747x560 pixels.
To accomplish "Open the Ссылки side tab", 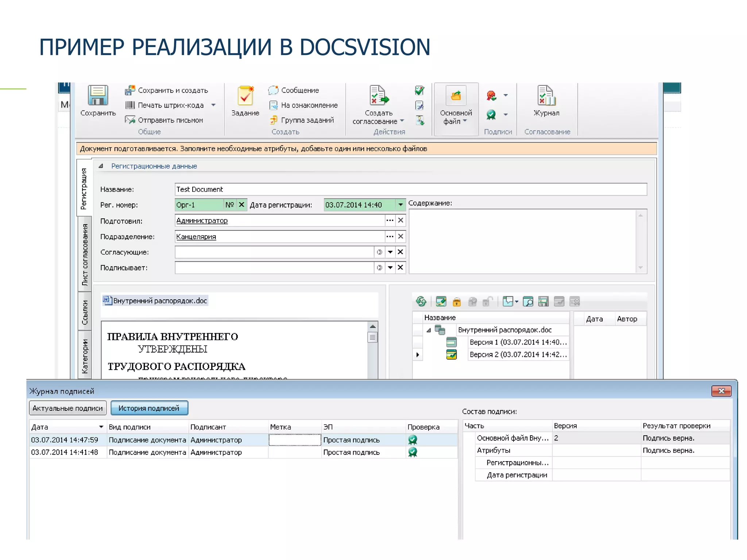I will 85,312.
